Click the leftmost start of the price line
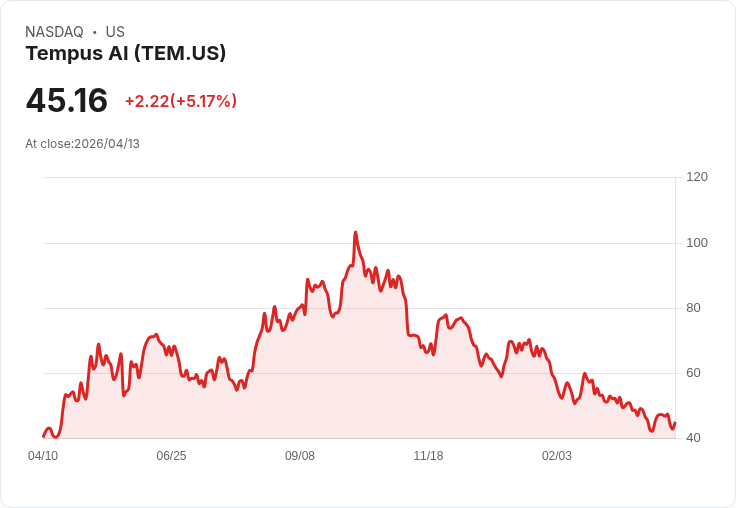Image resolution: width=736 pixels, height=508 pixels. (x=43, y=436)
